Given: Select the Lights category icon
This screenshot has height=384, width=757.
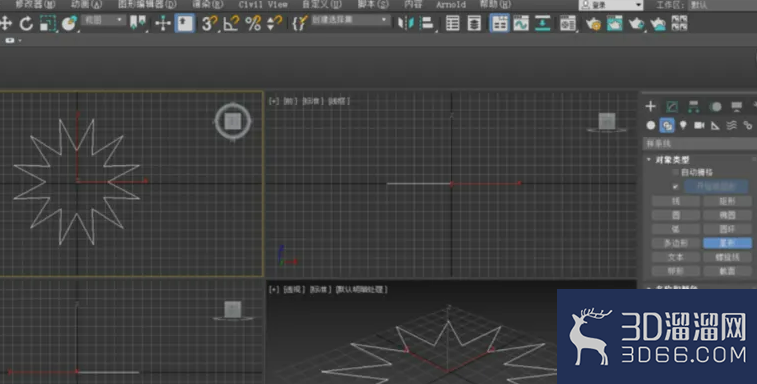Looking at the screenshot, I should point(683,126).
